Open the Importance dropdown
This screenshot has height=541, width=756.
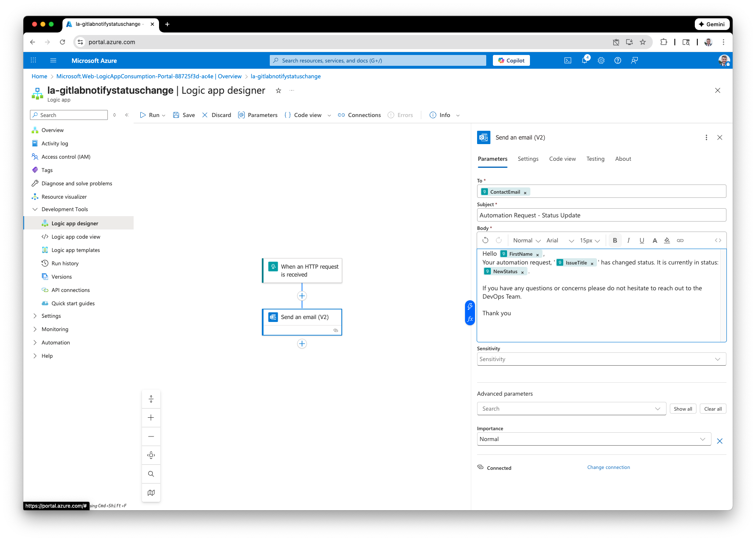click(594, 439)
